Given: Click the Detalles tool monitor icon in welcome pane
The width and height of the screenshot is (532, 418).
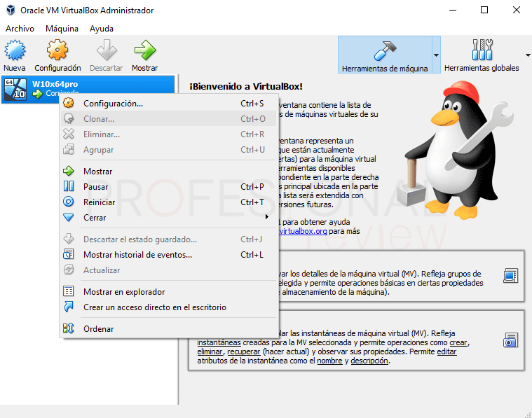Looking at the screenshot, I should 510,276.
